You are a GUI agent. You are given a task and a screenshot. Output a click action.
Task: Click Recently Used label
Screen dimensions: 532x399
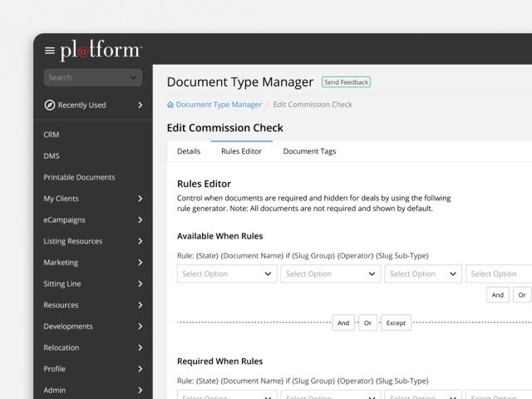(x=82, y=106)
